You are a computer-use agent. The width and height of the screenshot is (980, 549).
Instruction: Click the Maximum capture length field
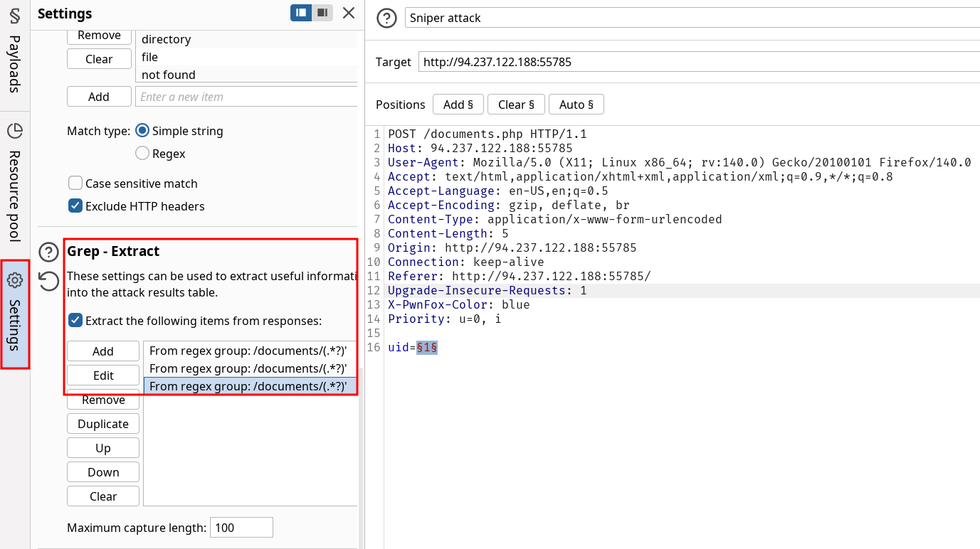(x=241, y=528)
